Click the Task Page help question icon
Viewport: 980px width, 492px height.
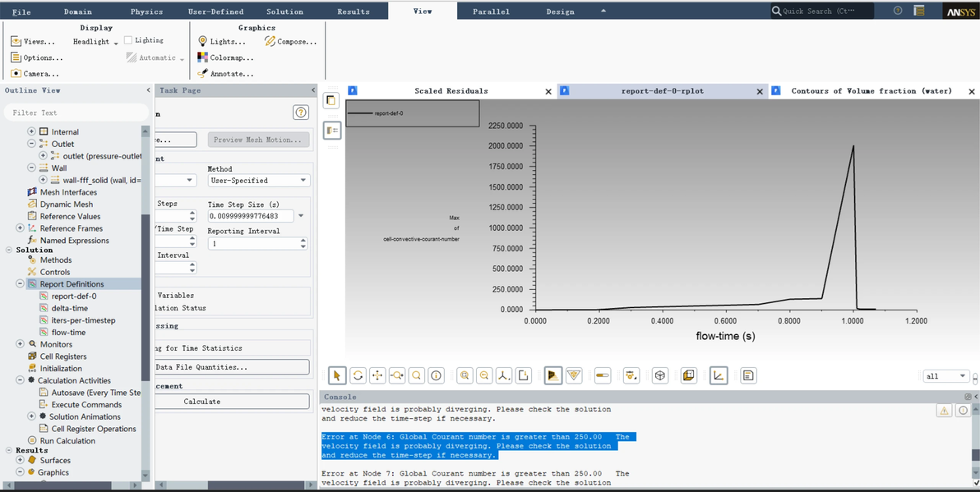301,113
